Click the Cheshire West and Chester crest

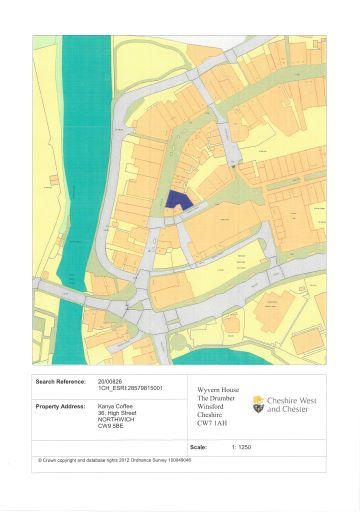[x=258, y=404]
